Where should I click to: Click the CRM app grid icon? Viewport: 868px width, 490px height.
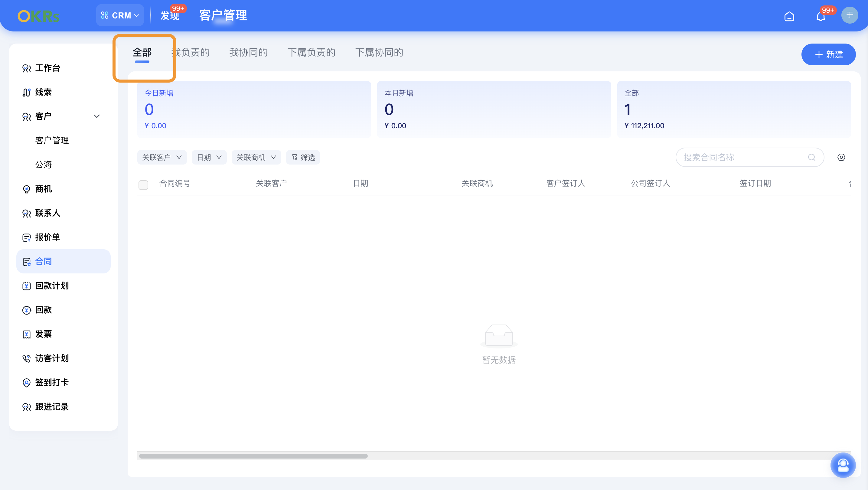click(x=104, y=15)
